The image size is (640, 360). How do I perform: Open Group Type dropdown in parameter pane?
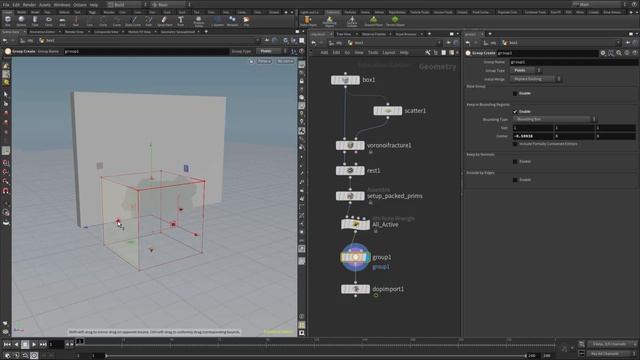[525, 70]
